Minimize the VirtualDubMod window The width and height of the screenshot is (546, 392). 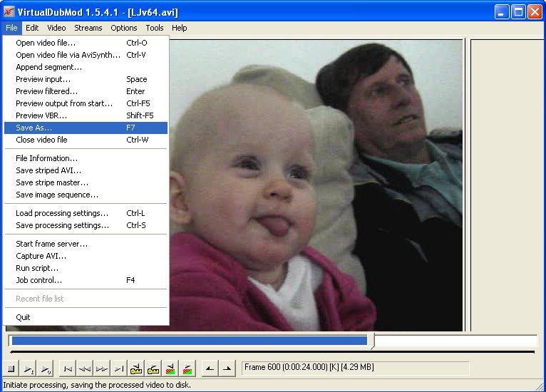(501, 12)
